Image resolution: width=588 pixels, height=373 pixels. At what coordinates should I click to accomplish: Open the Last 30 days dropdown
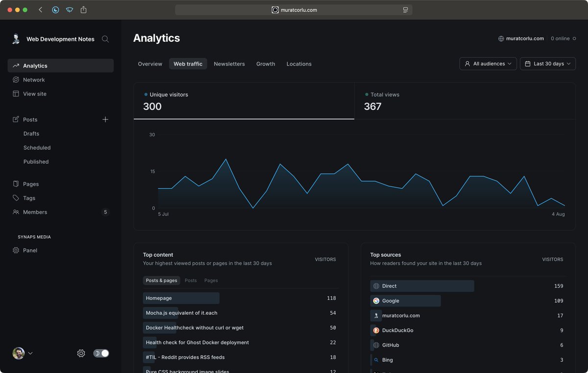tap(548, 64)
